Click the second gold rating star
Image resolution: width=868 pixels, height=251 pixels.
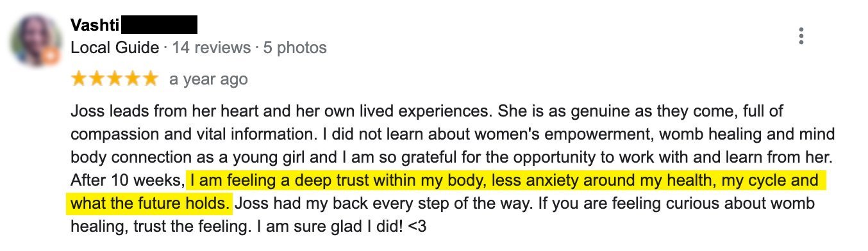coord(97,79)
